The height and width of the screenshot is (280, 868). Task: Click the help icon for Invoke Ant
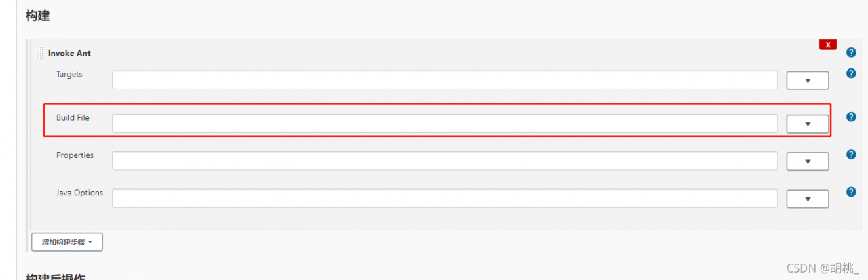(851, 52)
